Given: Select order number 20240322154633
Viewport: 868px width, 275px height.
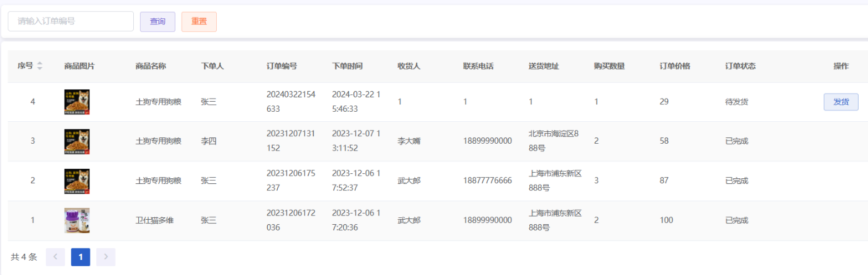Looking at the screenshot, I should 291,102.
